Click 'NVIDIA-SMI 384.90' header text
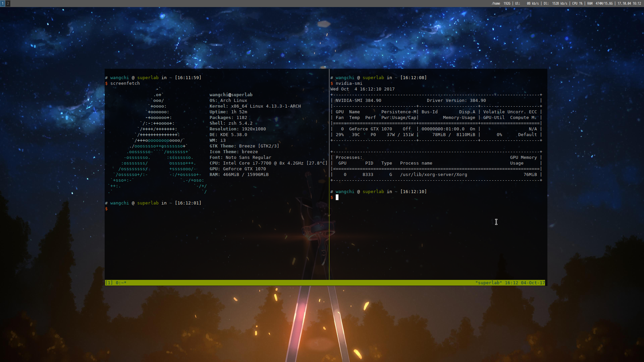Image resolution: width=644 pixels, height=362 pixels. (358, 101)
